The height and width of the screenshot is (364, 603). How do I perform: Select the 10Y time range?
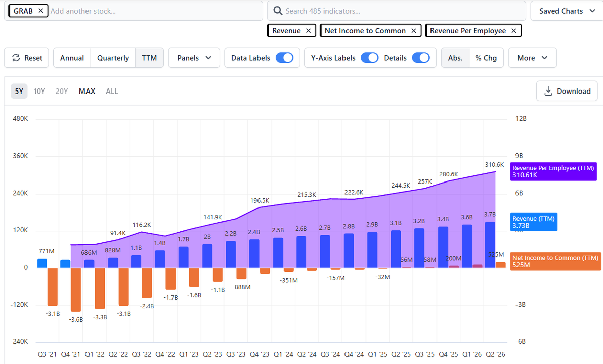[39, 91]
